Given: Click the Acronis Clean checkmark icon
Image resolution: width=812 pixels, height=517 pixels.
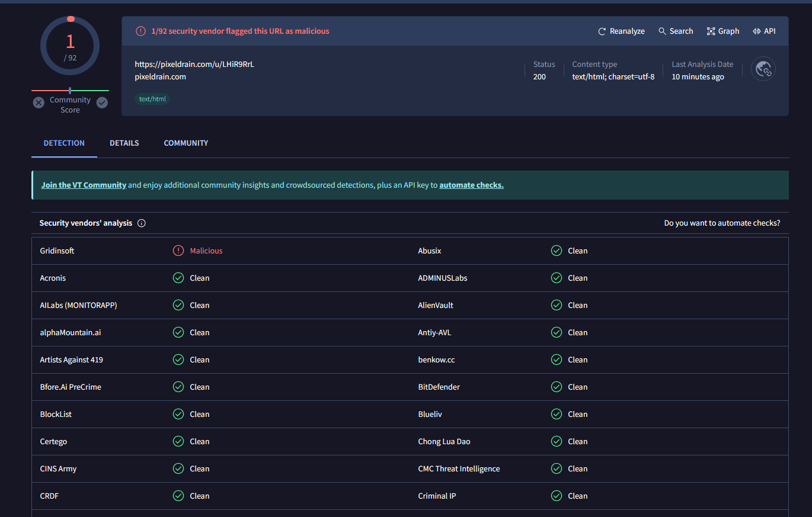Looking at the screenshot, I should [178, 278].
